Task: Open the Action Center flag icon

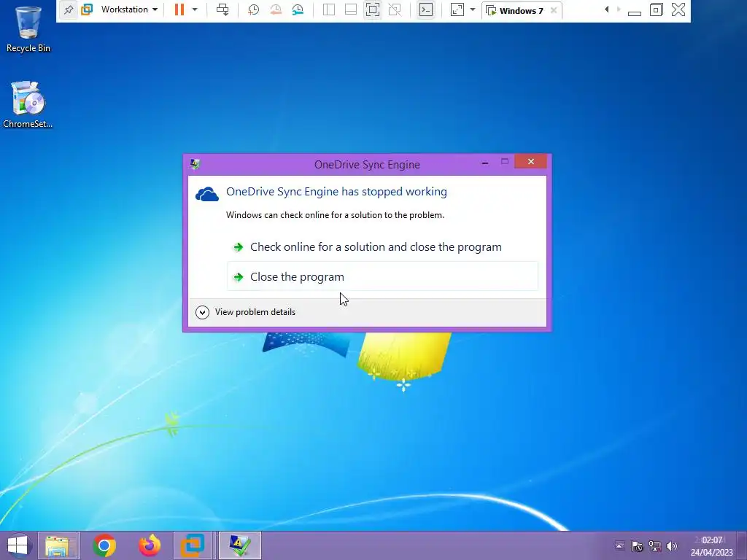Action: pyautogui.click(x=636, y=546)
